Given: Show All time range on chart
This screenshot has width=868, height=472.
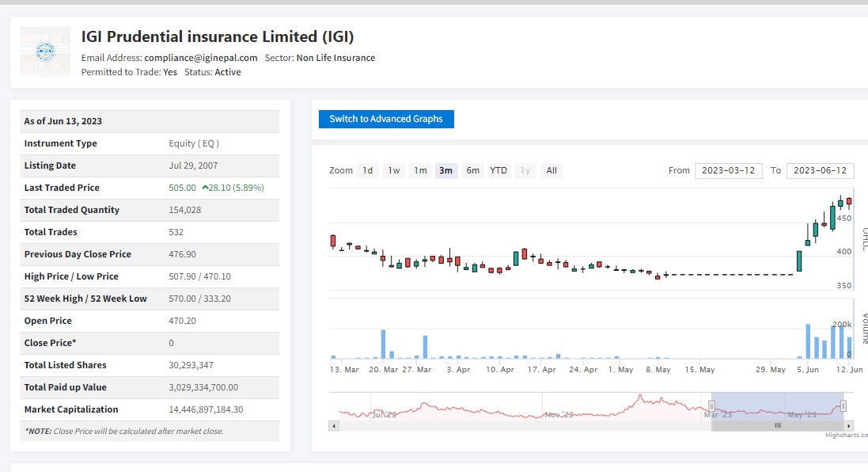Looking at the screenshot, I should coord(552,170).
